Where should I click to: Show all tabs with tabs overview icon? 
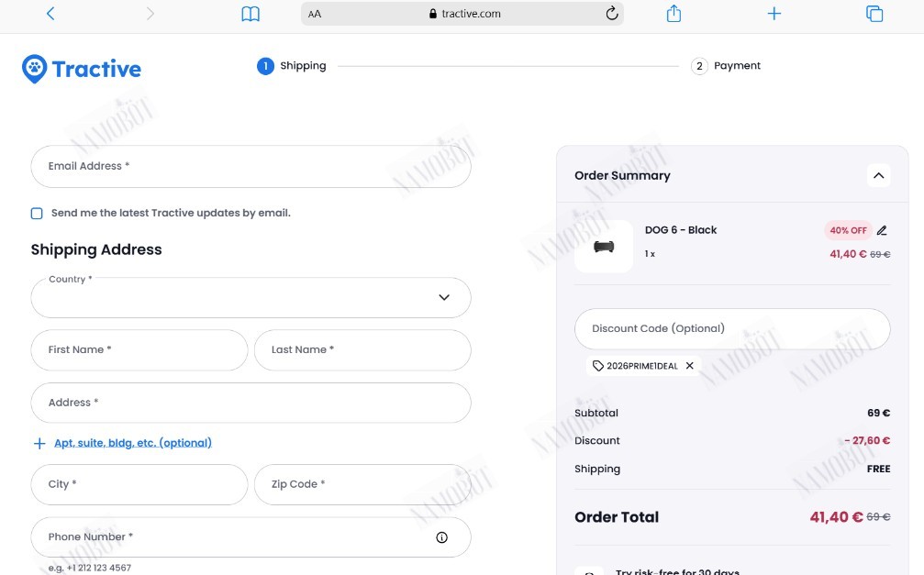[x=874, y=14]
